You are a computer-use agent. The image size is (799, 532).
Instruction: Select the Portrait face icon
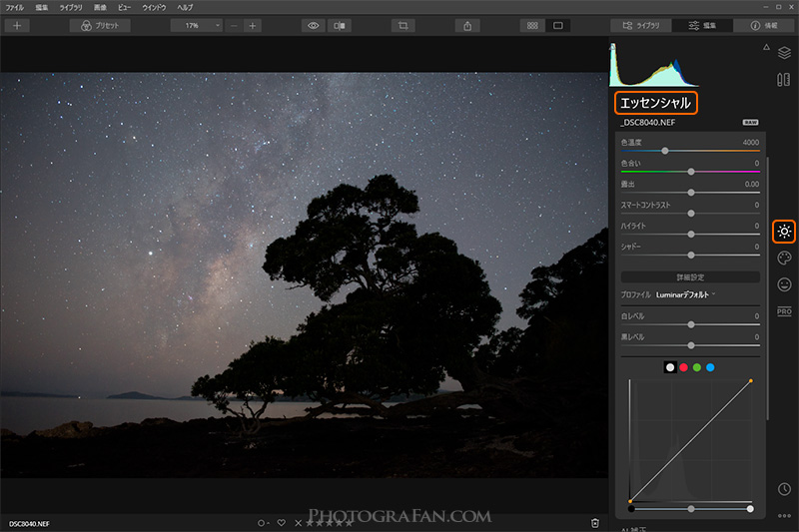(784, 284)
